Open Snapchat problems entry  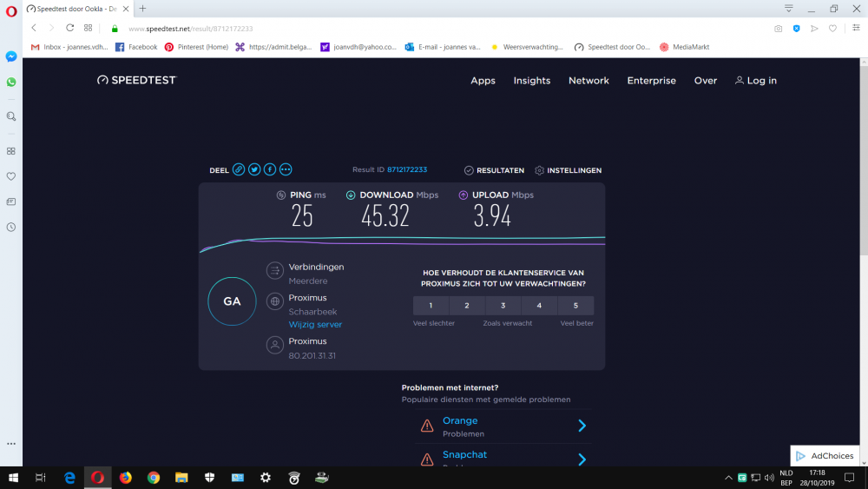[464, 454]
